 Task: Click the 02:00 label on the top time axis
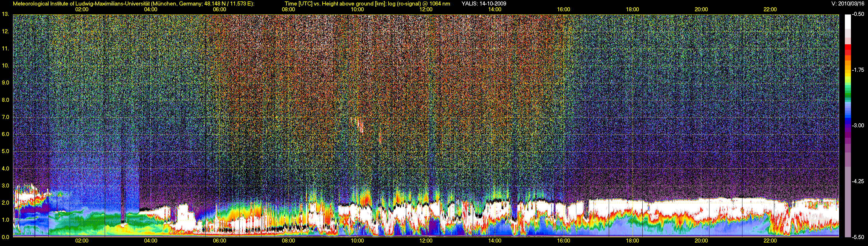(82, 10)
